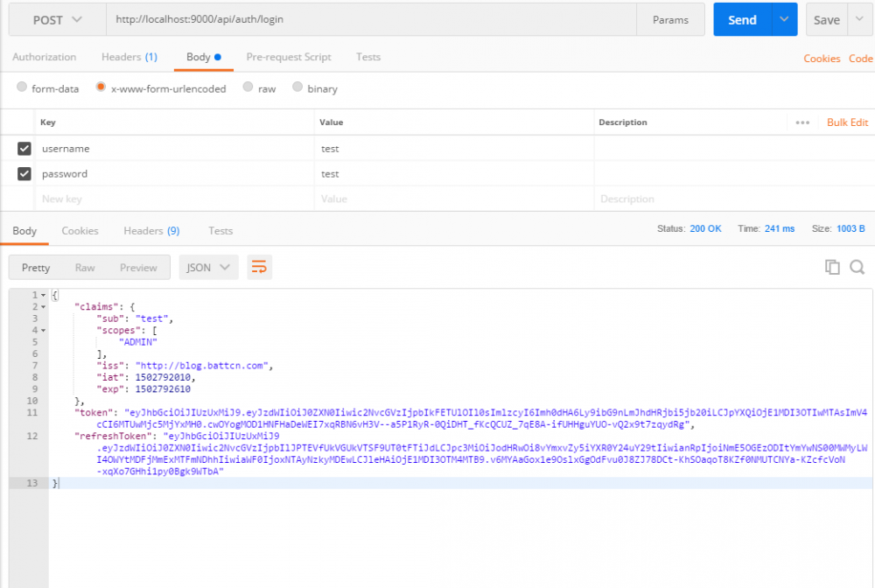
Task: Select the raw body type
Action: click(248, 87)
